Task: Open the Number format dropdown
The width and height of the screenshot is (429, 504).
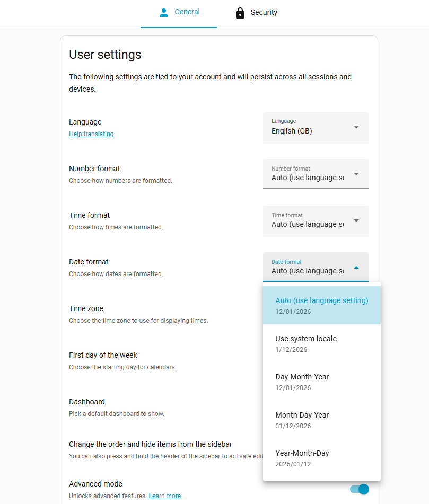Action: tap(316, 174)
